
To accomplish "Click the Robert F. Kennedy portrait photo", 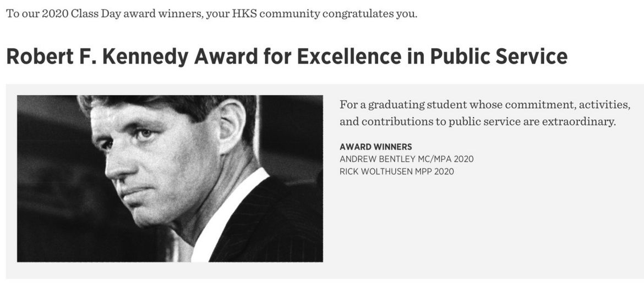I will coord(170,179).
